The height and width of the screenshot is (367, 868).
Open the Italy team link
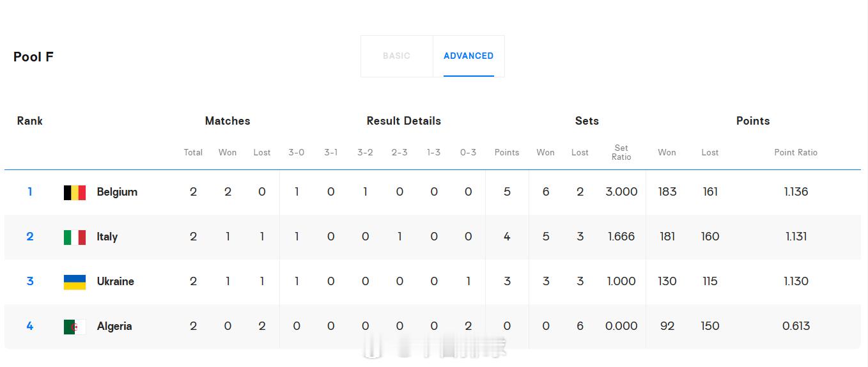coord(107,237)
